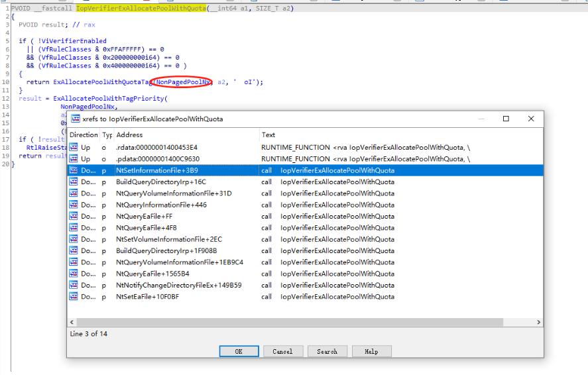Select the NtNotifyChangeDirectoryFileEx+149B59 entry
The image size is (588, 375).
(169, 286)
